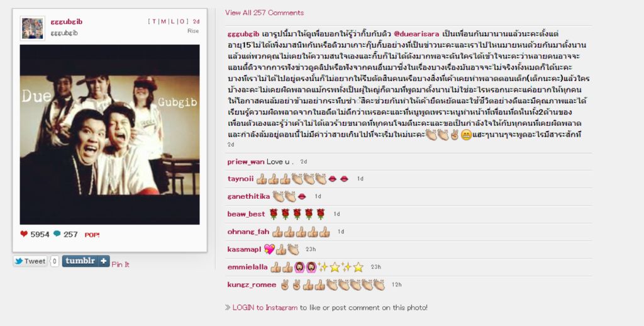The image size is (644, 326).
Task: Click the M size link in header
Action: [x=164, y=21]
